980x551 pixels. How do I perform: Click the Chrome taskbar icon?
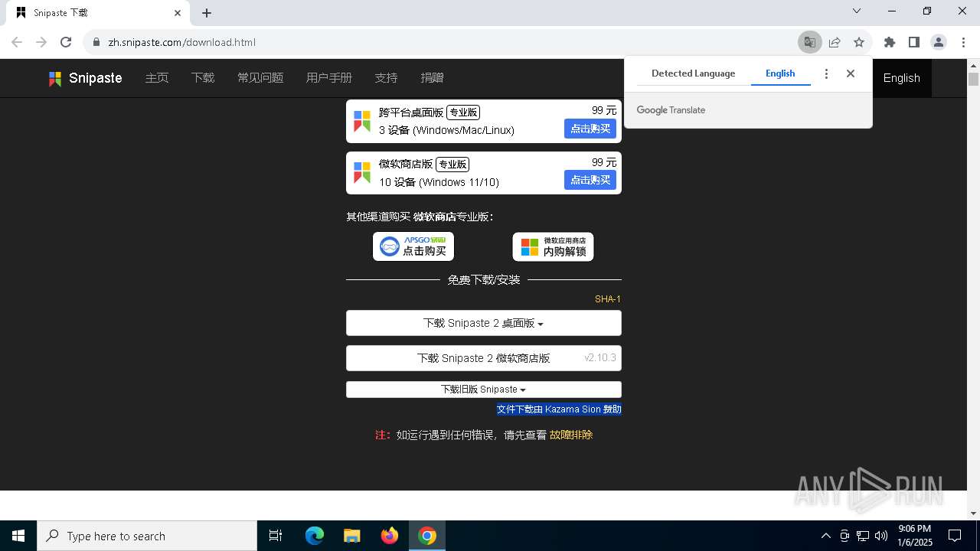tap(427, 536)
